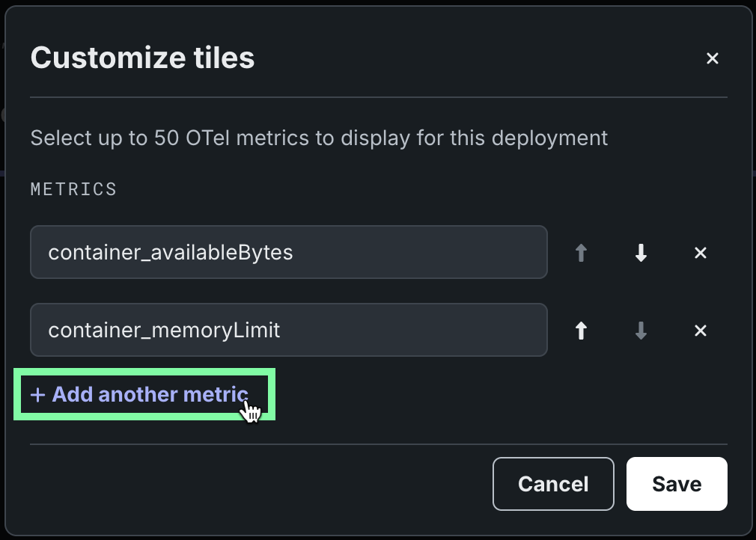
Task: Click the OTel metrics description text
Action: (319, 138)
